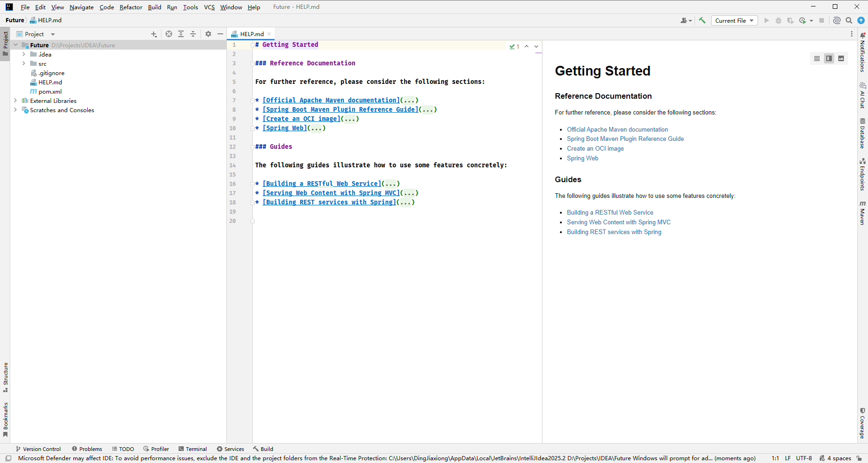Open the VCS menu

point(209,7)
